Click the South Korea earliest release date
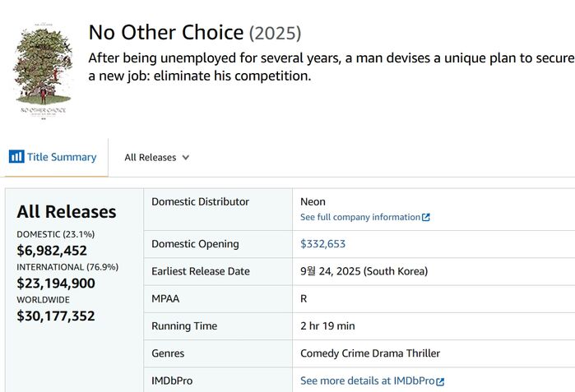This screenshot has width=575, height=392. 364,271
